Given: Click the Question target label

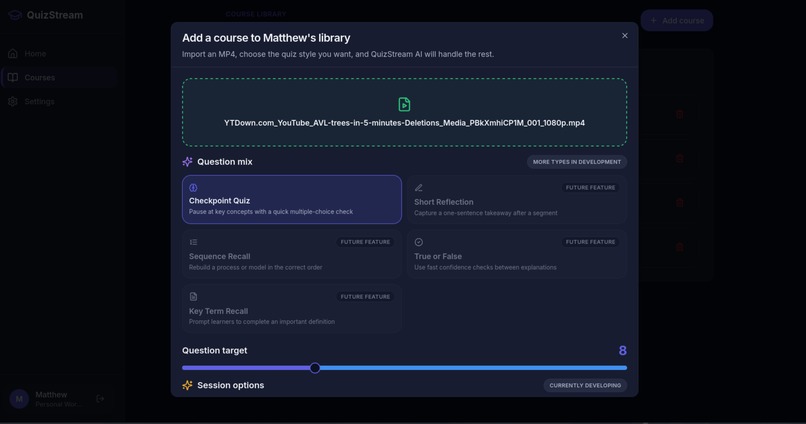Looking at the screenshot, I should click(214, 351).
